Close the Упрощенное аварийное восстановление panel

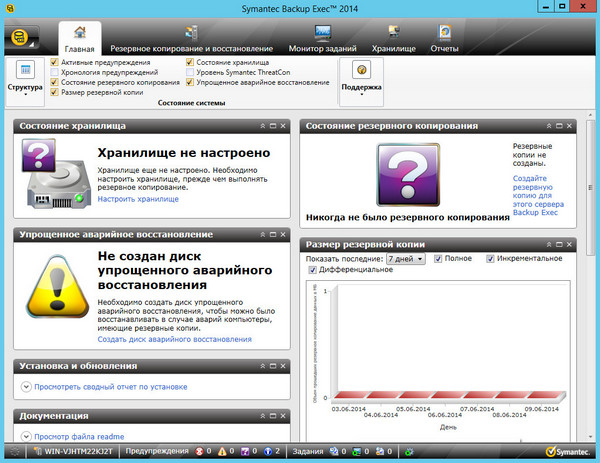pyautogui.click(x=283, y=235)
